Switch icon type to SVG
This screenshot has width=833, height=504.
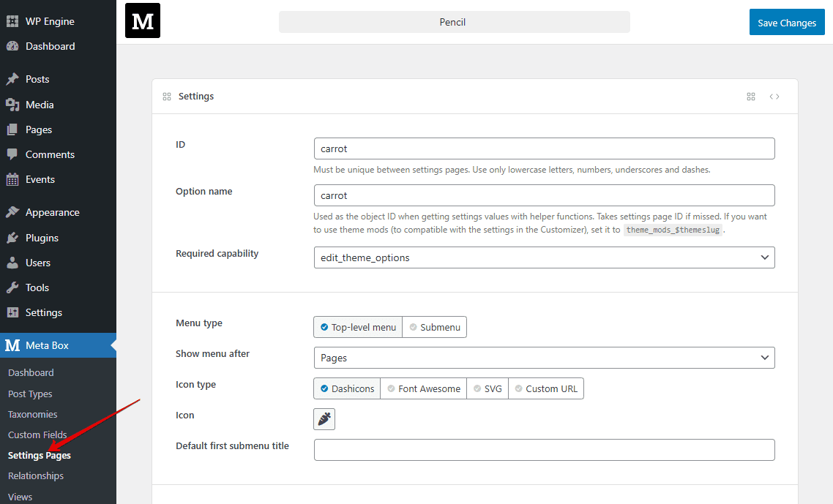point(487,388)
